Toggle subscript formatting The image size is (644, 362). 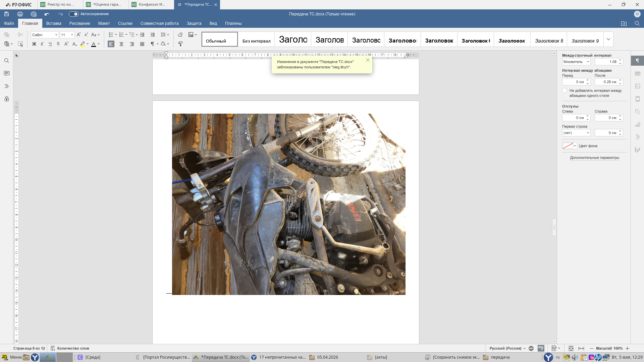[x=74, y=44]
